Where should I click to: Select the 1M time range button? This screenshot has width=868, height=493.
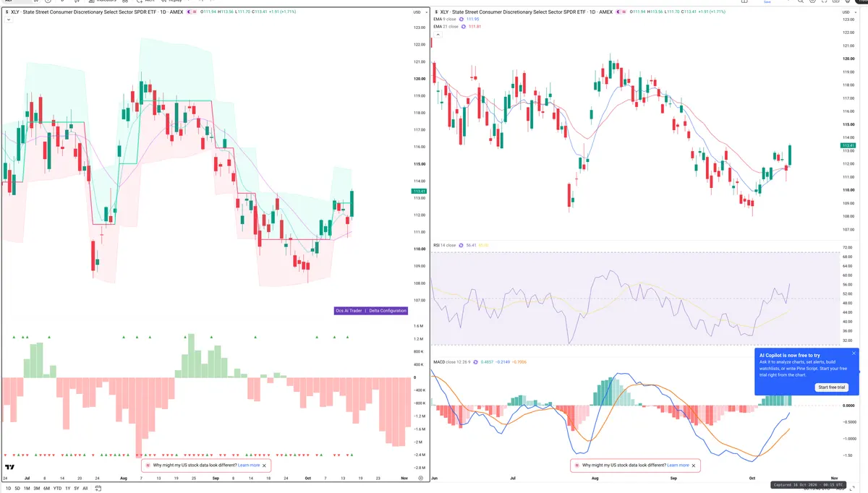click(27, 489)
